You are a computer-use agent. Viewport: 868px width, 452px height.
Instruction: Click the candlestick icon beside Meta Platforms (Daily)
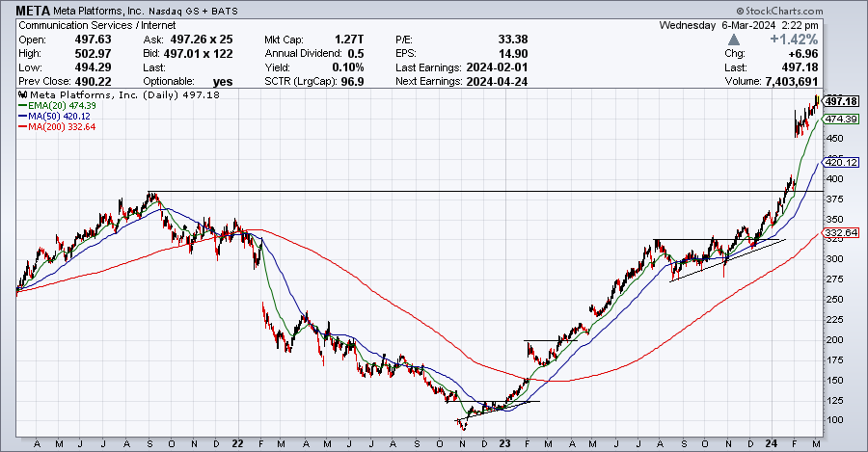pyautogui.click(x=23, y=94)
